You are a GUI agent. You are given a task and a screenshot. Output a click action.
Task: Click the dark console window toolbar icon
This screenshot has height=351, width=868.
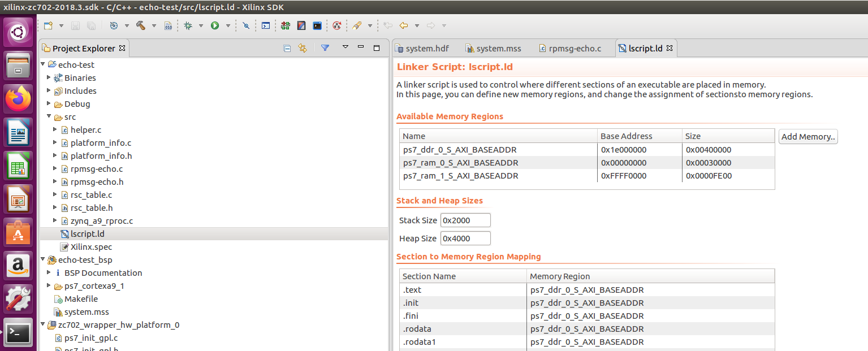[x=317, y=25]
